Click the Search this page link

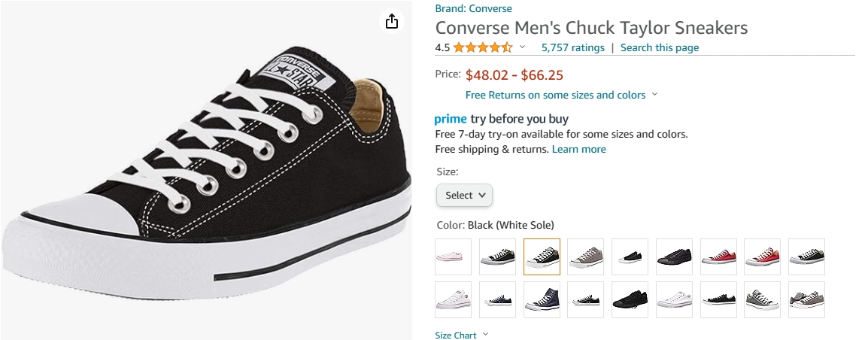(659, 47)
